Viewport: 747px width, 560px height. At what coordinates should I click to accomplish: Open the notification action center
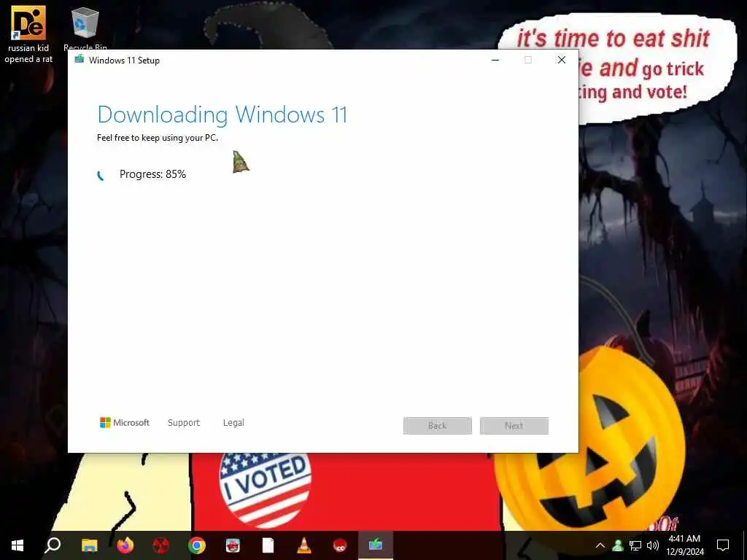723,545
